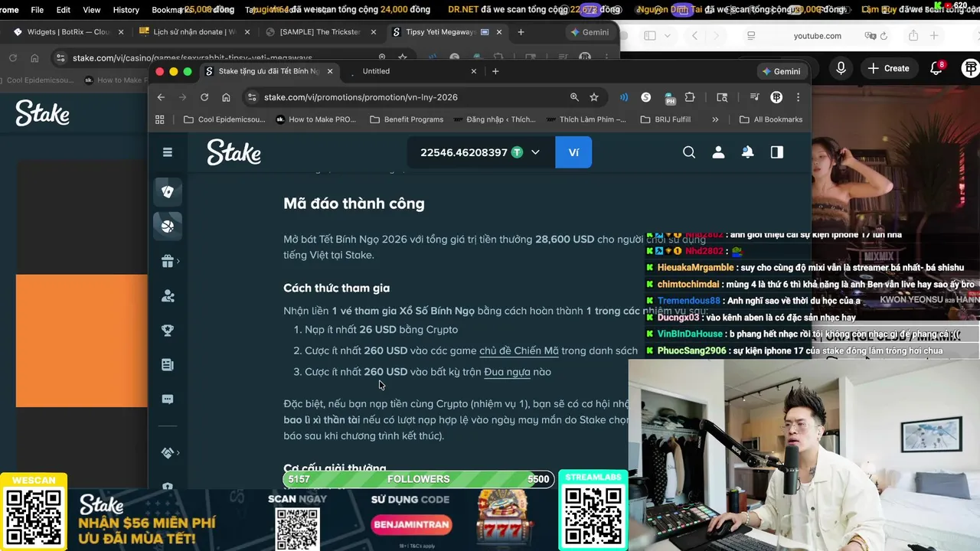
Task: Open the promotions gift sidebar icon
Action: click(x=168, y=262)
